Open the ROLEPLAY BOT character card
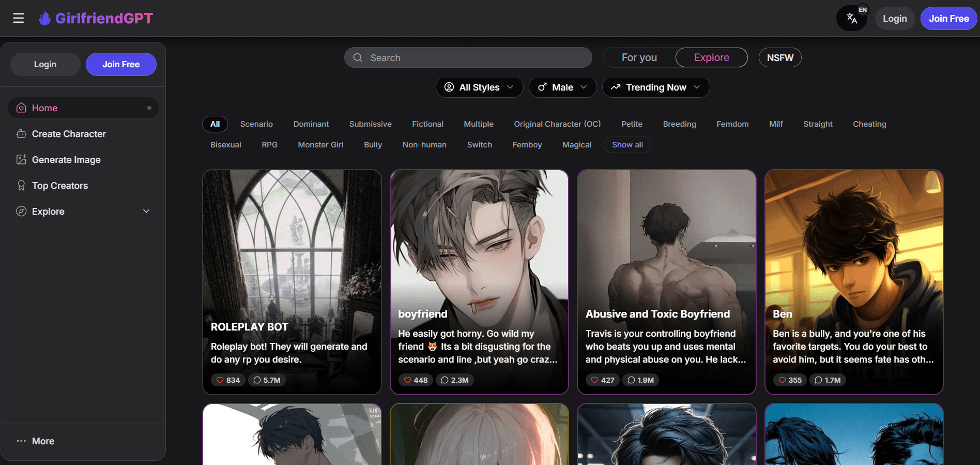The image size is (980, 465). 292,282
